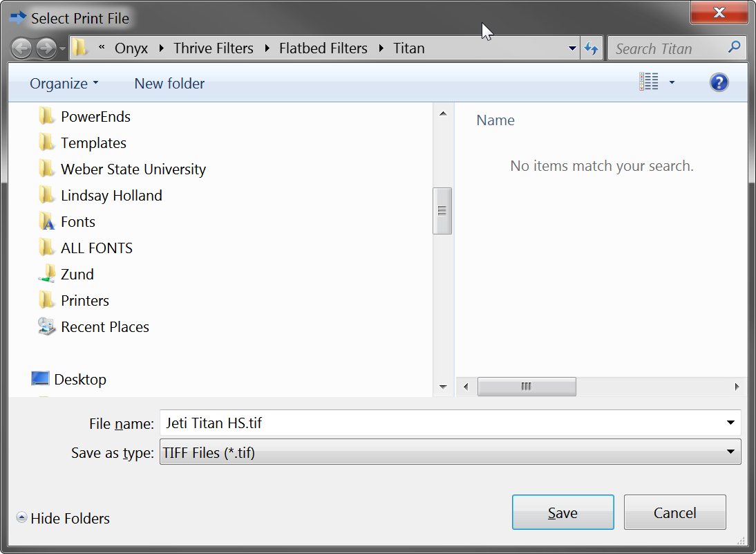Viewport: 756px width, 554px height.
Task: Click the refresh button next to address bar
Action: point(591,48)
